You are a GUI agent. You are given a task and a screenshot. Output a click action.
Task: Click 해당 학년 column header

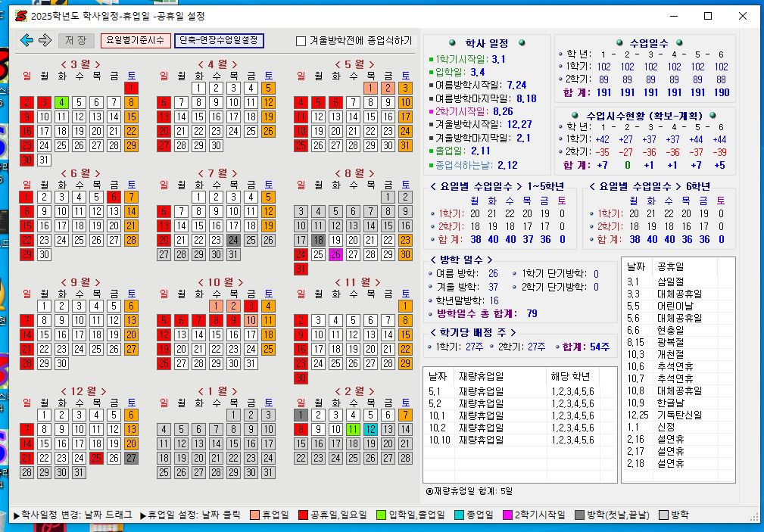coord(572,376)
